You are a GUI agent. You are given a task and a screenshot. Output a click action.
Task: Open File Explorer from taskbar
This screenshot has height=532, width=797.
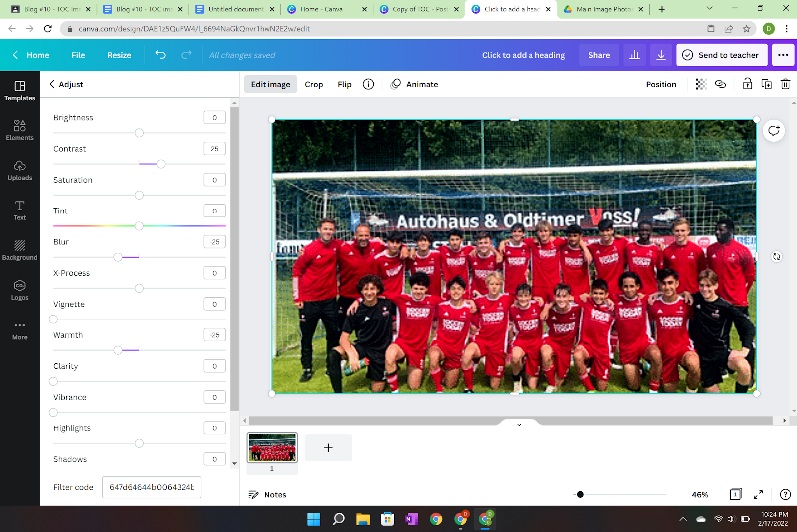[x=363, y=519]
